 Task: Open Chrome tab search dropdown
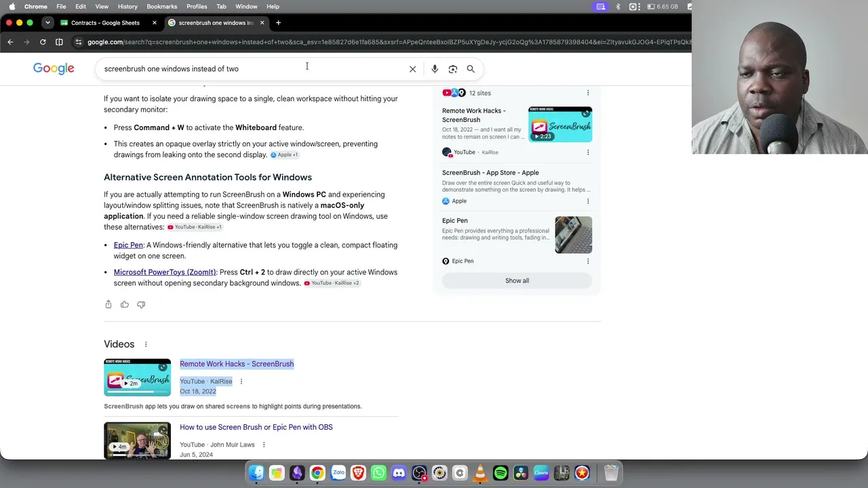[x=47, y=22]
